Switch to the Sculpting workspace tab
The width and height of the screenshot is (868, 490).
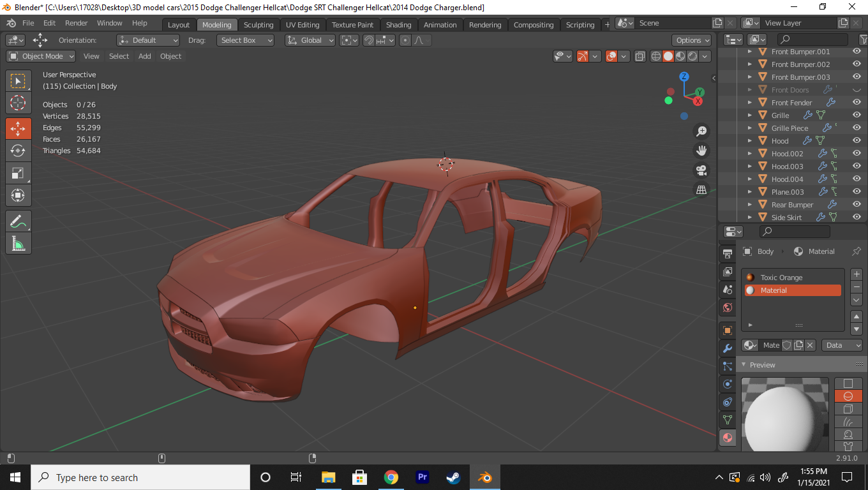(258, 25)
